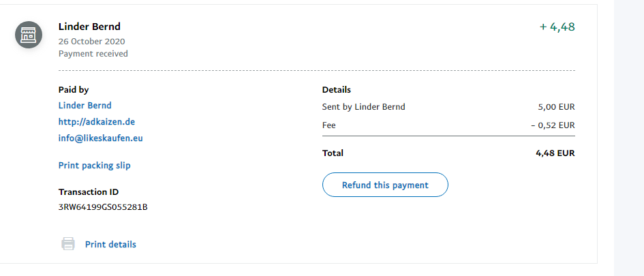Open the Print details link

pos(110,245)
